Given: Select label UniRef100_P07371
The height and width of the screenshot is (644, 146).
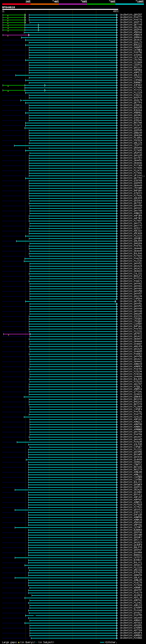Looking at the screenshot, I should 131,90.
